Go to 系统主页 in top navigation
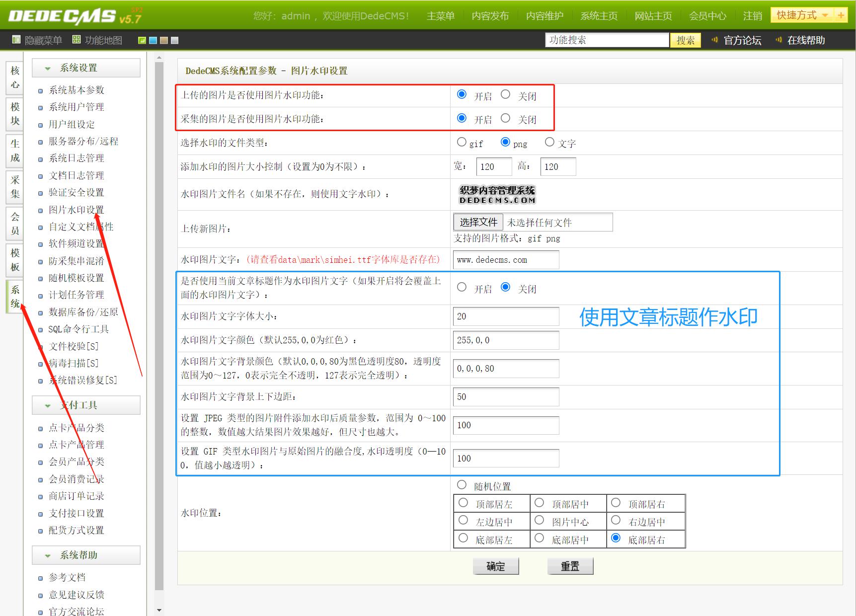The height and width of the screenshot is (616, 856). (x=599, y=16)
